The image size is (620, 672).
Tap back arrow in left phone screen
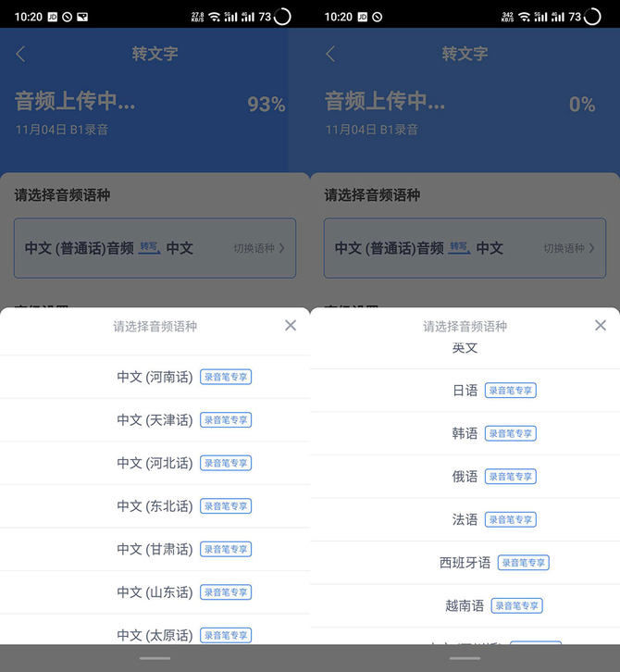tap(20, 54)
